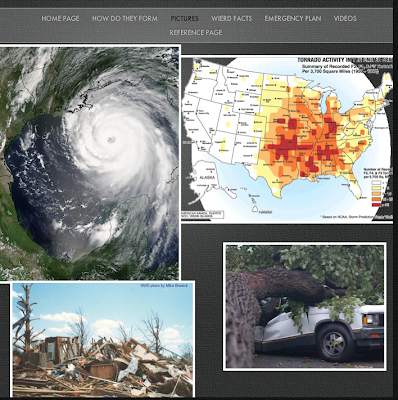Click the dark red legend swatch
398x400 pixels.
[x=376, y=204]
